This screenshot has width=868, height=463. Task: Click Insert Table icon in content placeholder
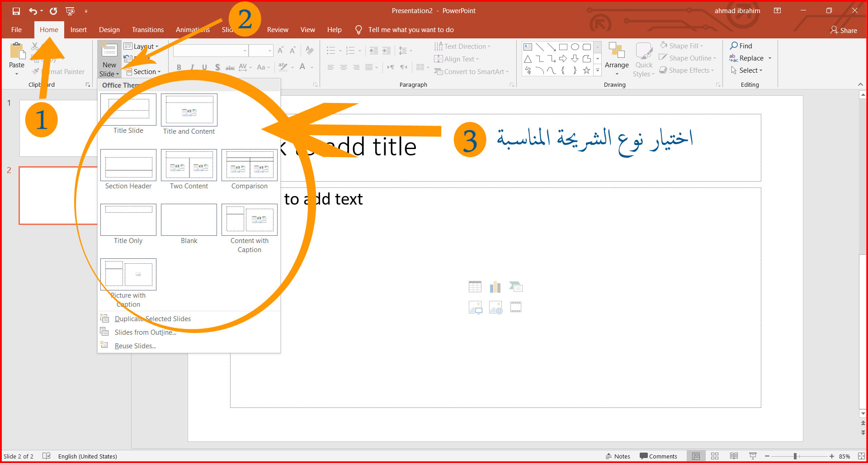pos(475,286)
